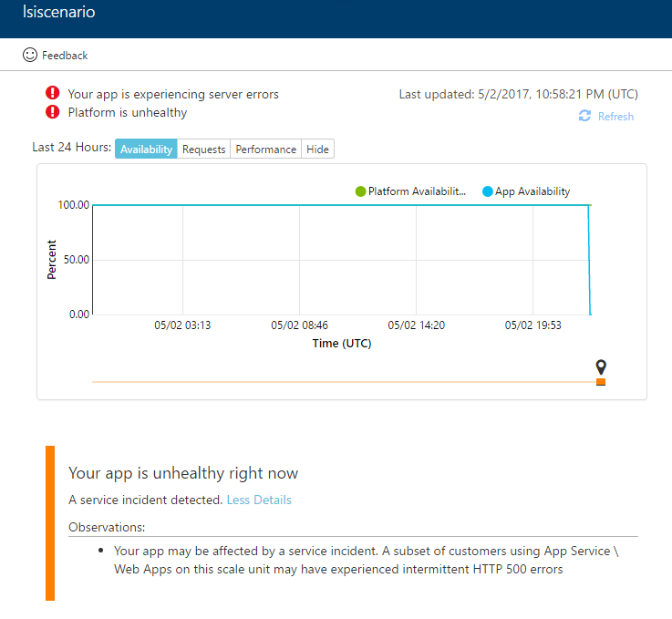The height and width of the screenshot is (619, 672).
Task: Click the Platform Availability legend label
Action: [417, 191]
